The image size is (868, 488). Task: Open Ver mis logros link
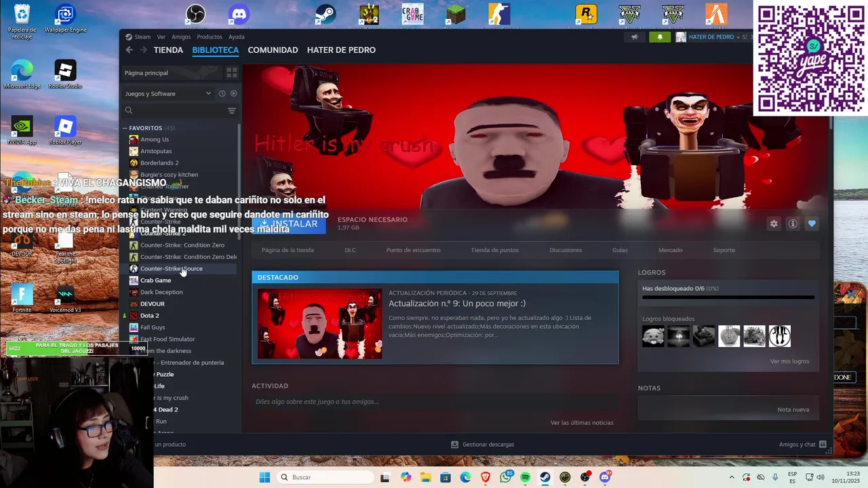[789, 361]
